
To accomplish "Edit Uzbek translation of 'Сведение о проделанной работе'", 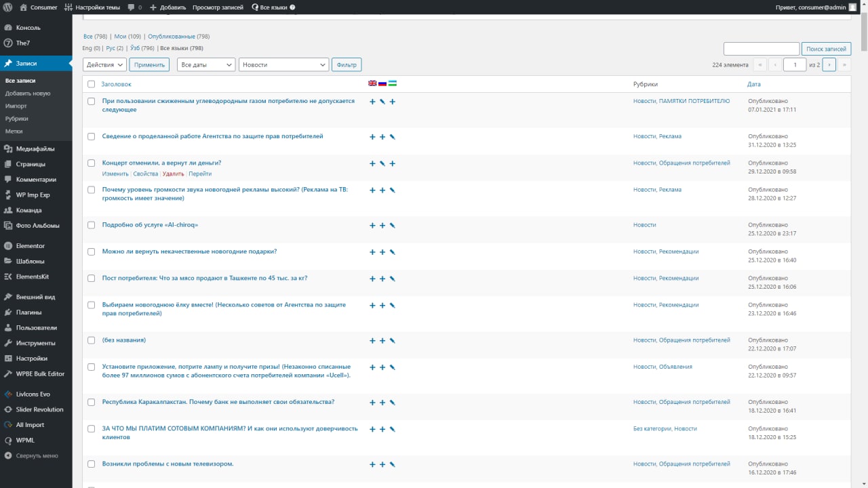I will pyautogui.click(x=393, y=137).
